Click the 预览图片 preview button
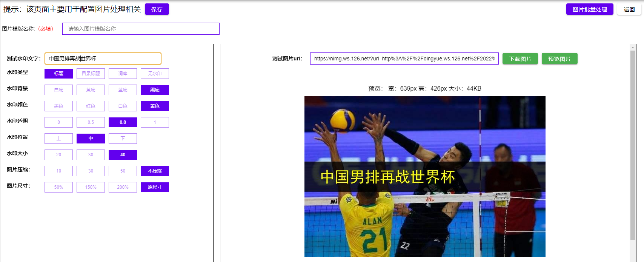 (559, 59)
